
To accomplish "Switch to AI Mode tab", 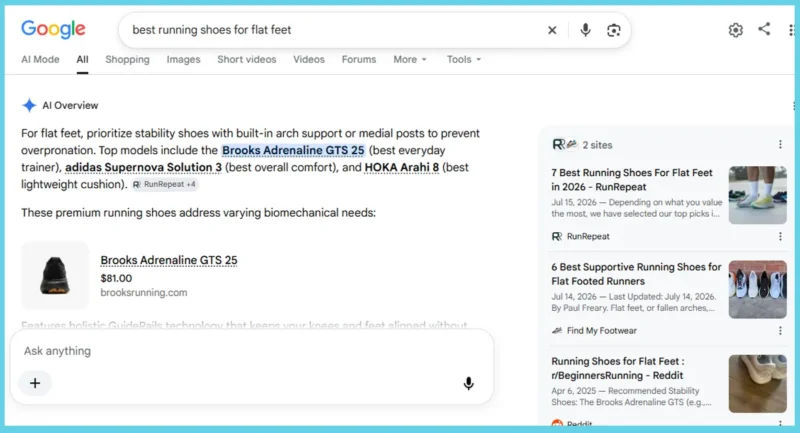I will 40,59.
